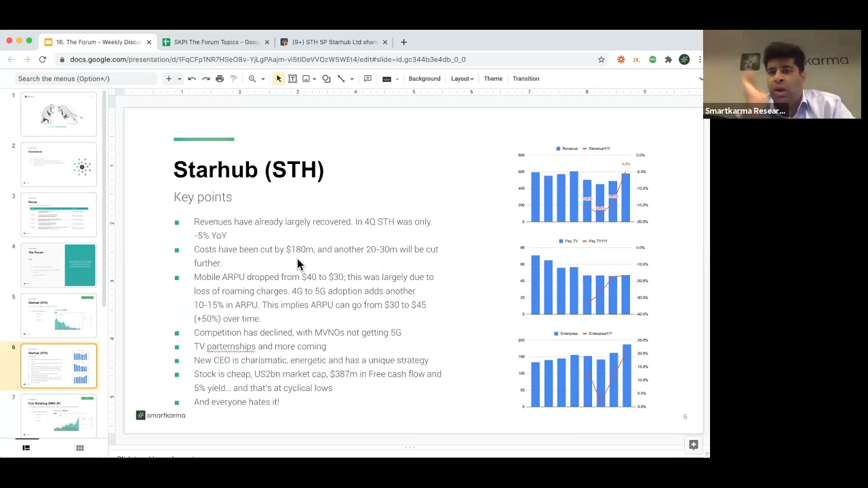Switch to The Forum Weekly Discussion tab
The height and width of the screenshot is (488, 868).
click(97, 42)
